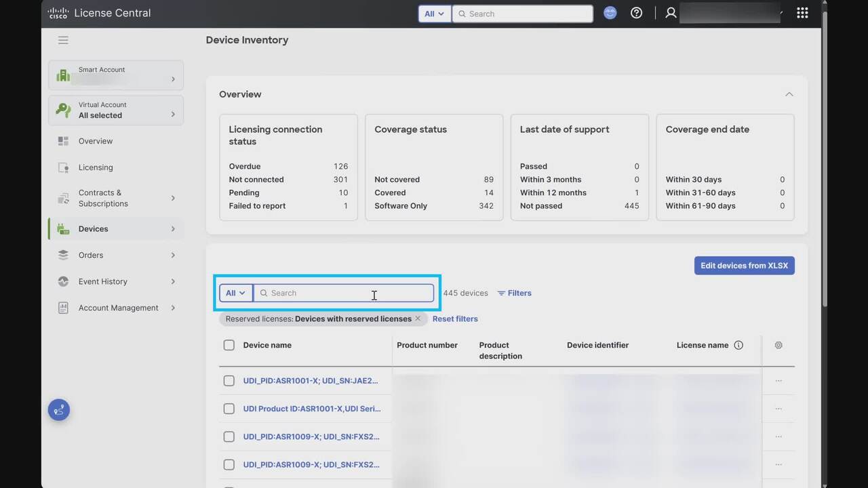Click Edit devices from XLSX button
Image resolution: width=868 pixels, height=488 pixels.
tap(744, 266)
